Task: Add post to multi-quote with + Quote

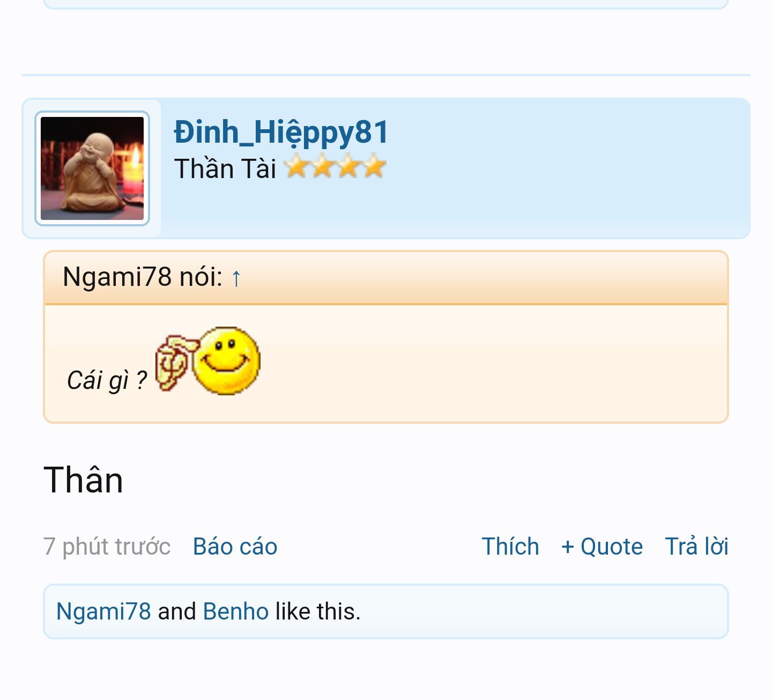Action: [x=602, y=547]
